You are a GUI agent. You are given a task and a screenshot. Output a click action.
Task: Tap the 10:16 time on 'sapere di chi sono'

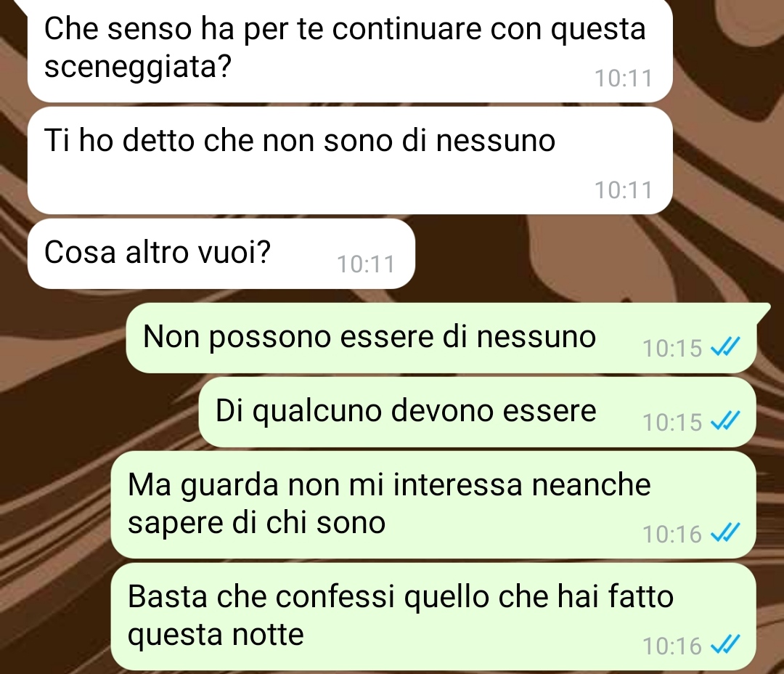[x=672, y=535]
